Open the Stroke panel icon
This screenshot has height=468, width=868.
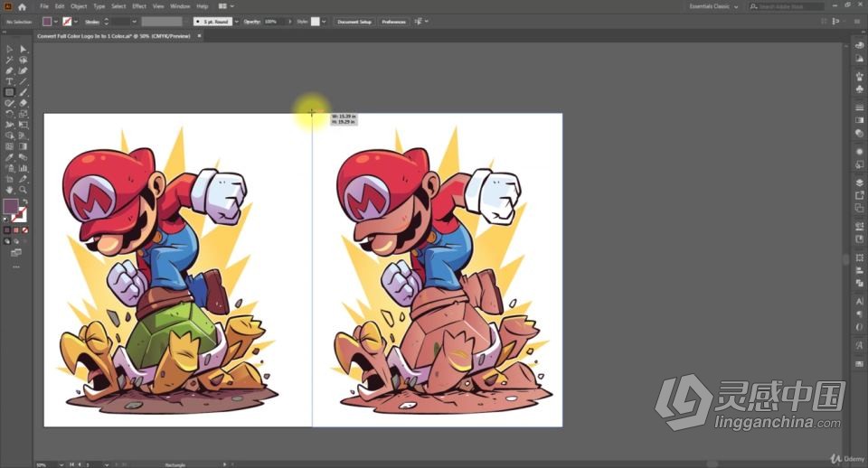[859, 108]
